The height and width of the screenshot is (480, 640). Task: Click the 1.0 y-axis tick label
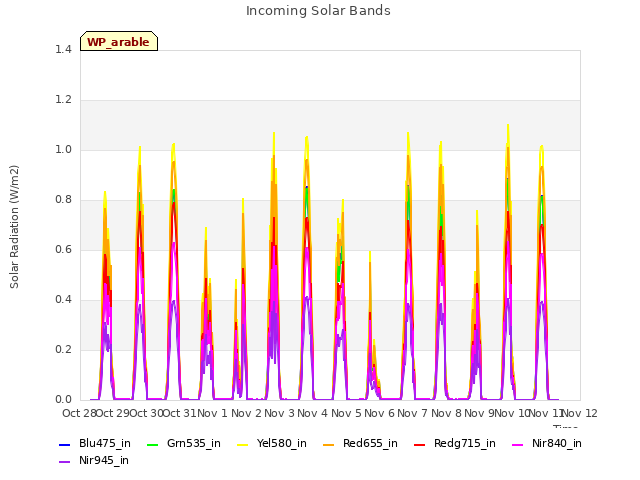click(x=63, y=149)
